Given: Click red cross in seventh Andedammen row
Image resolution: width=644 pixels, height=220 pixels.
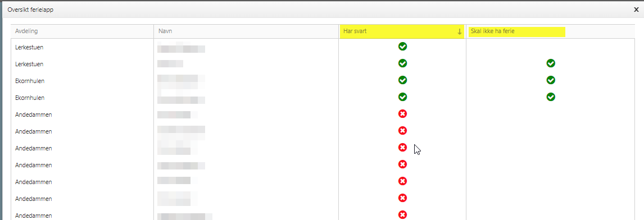Looking at the screenshot, I should coord(402,214).
